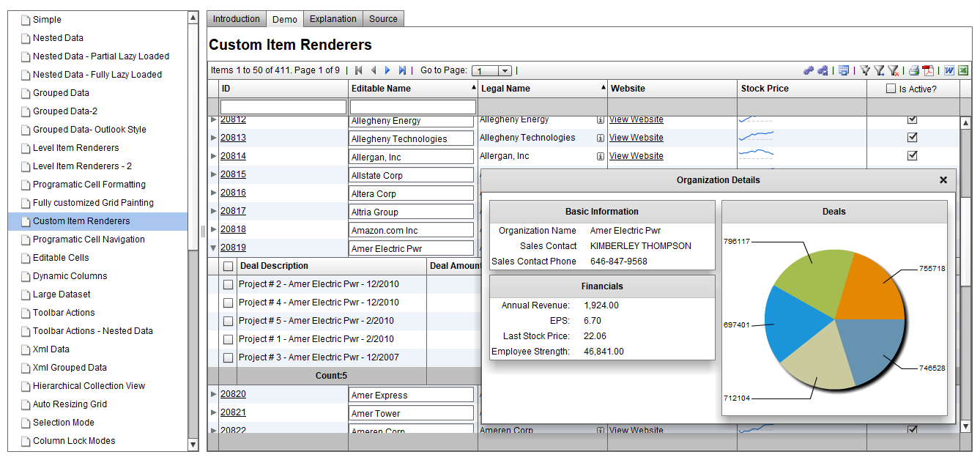Click the document icon beside Xml Data
This screenshot has width=980, height=460.
24,349
